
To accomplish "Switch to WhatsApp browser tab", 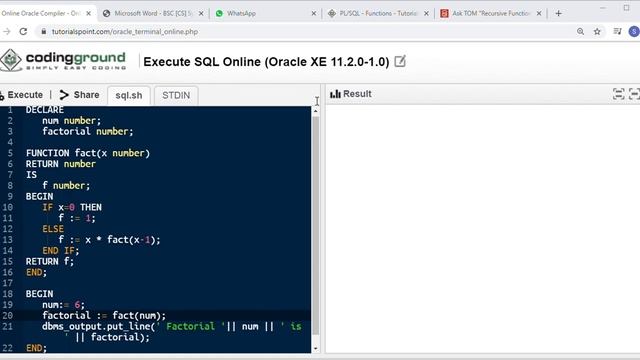I will (x=266, y=13).
